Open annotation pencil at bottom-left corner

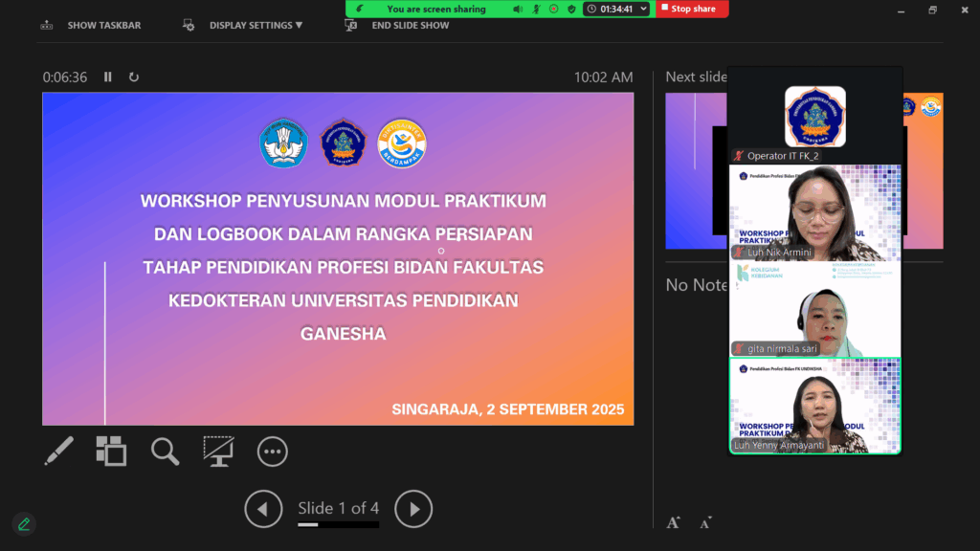click(x=24, y=524)
